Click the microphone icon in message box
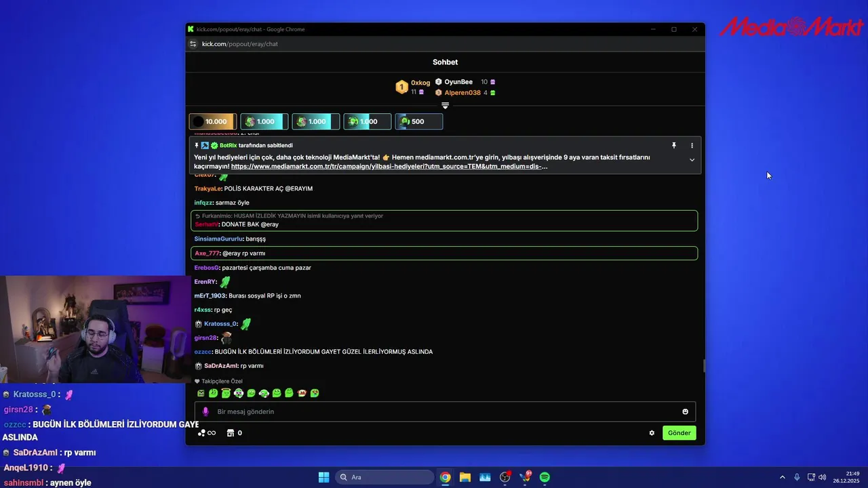This screenshot has width=868, height=488. tap(205, 411)
